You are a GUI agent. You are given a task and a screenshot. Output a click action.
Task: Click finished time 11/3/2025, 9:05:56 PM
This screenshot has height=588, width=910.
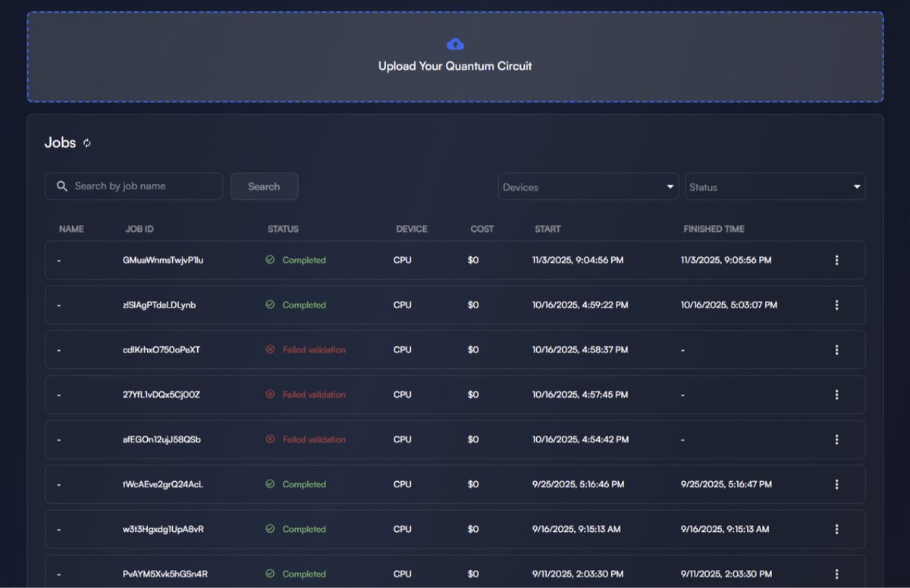point(726,260)
